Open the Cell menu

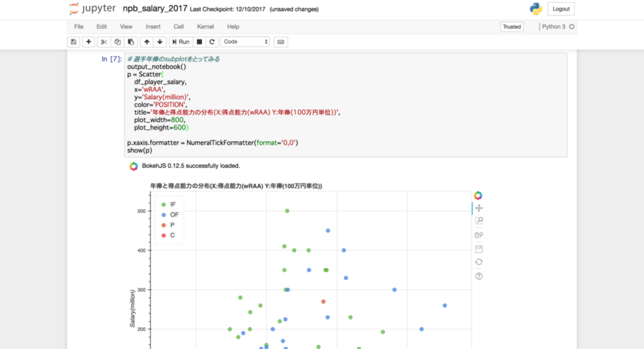pos(178,27)
